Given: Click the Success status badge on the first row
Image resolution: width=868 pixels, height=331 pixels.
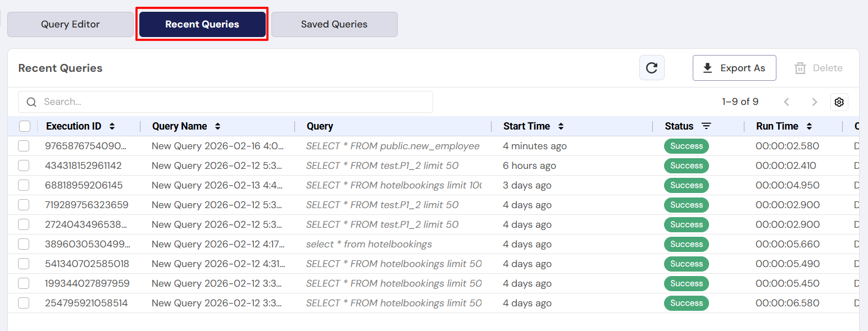Looking at the screenshot, I should (686, 146).
